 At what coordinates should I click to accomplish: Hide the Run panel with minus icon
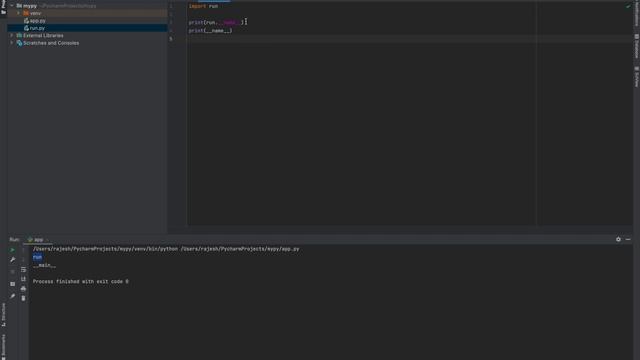coord(628,240)
